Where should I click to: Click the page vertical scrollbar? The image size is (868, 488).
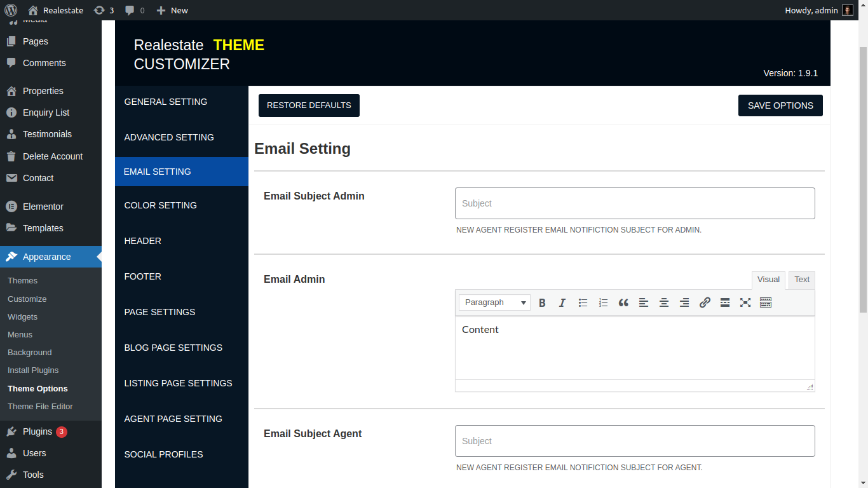click(x=863, y=178)
